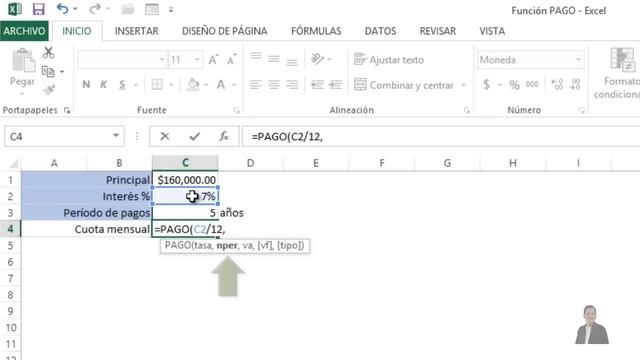
Task: Toggle bold N formatting
Action: [x=86, y=84]
